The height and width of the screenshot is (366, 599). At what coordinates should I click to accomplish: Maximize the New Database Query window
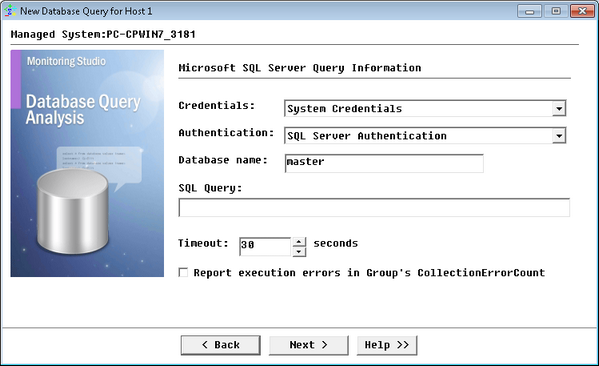(555, 11)
